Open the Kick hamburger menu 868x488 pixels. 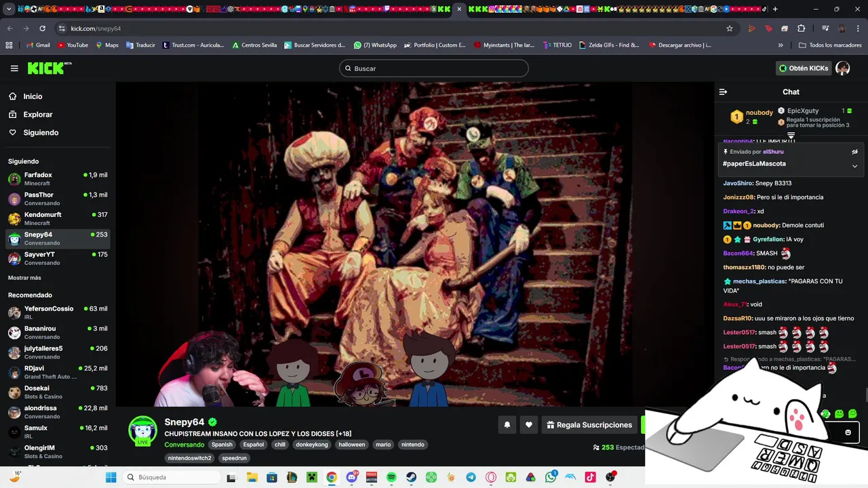click(14, 68)
